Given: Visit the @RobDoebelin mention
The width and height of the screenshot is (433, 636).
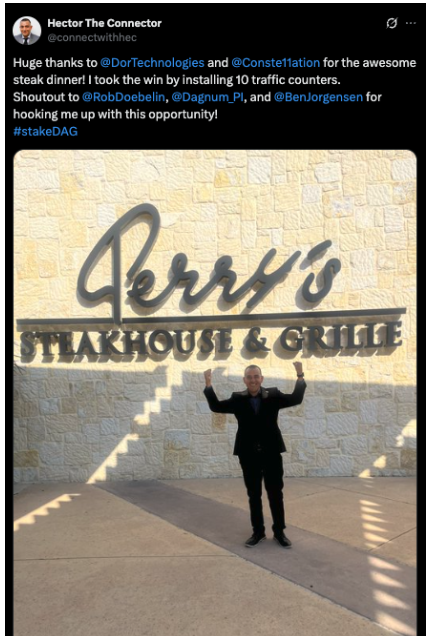Looking at the screenshot, I should tap(124, 97).
